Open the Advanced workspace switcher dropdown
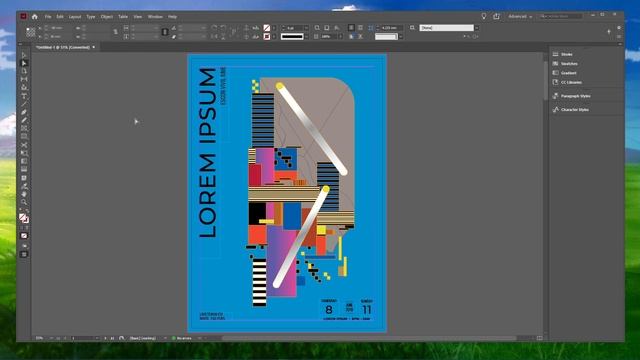 (x=520, y=16)
